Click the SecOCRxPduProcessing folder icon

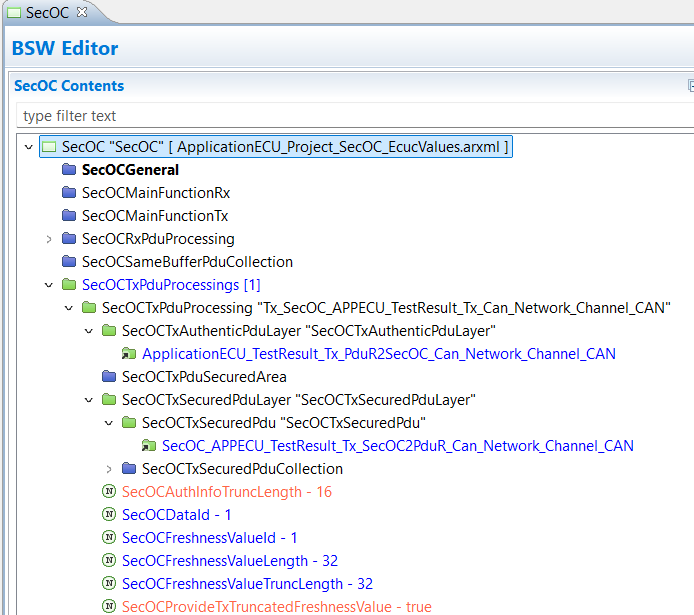coord(69,238)
